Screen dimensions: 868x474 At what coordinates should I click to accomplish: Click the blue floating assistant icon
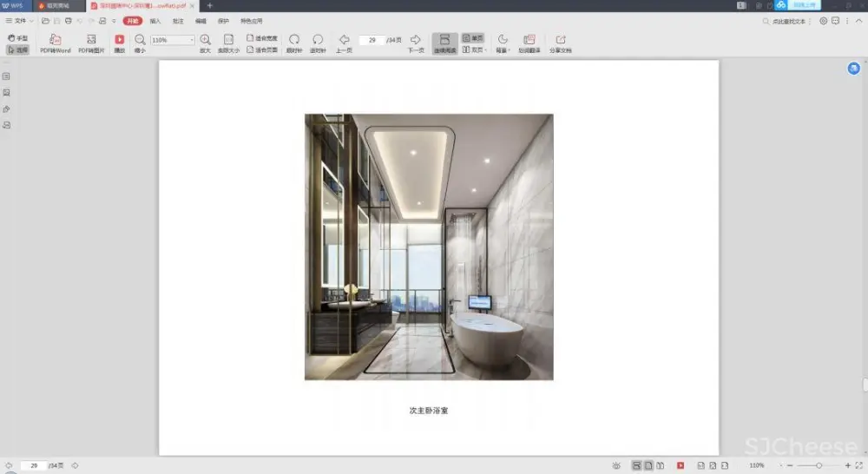point(853,68)
